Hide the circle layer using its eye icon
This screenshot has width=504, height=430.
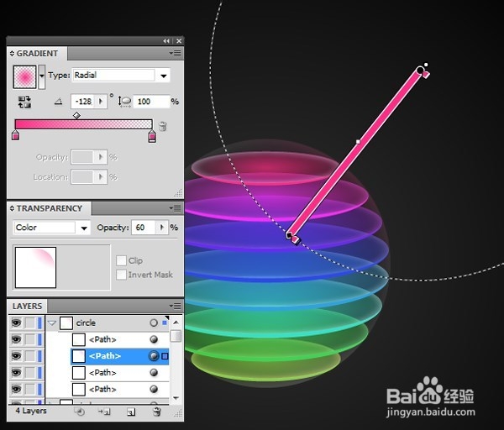[x=17, y=322]
